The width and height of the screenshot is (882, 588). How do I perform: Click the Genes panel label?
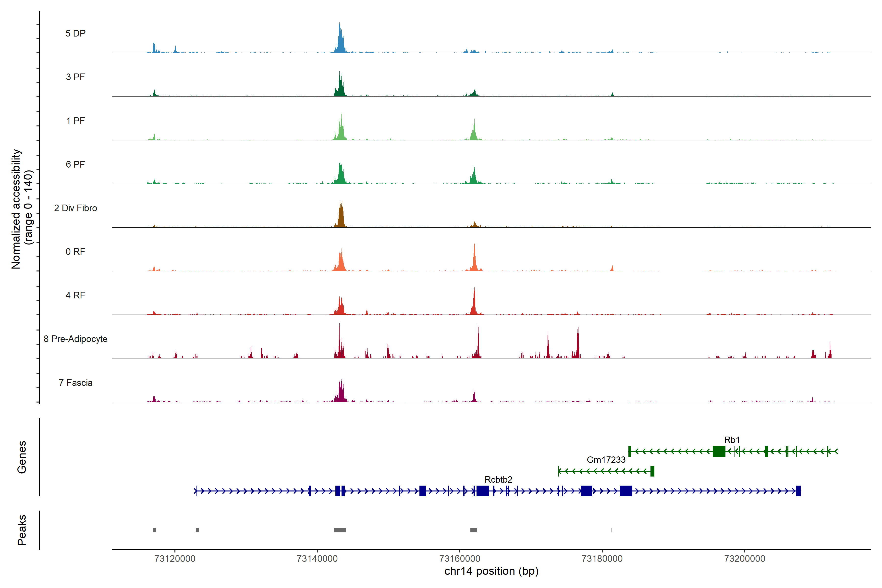[x=22, y=457]
